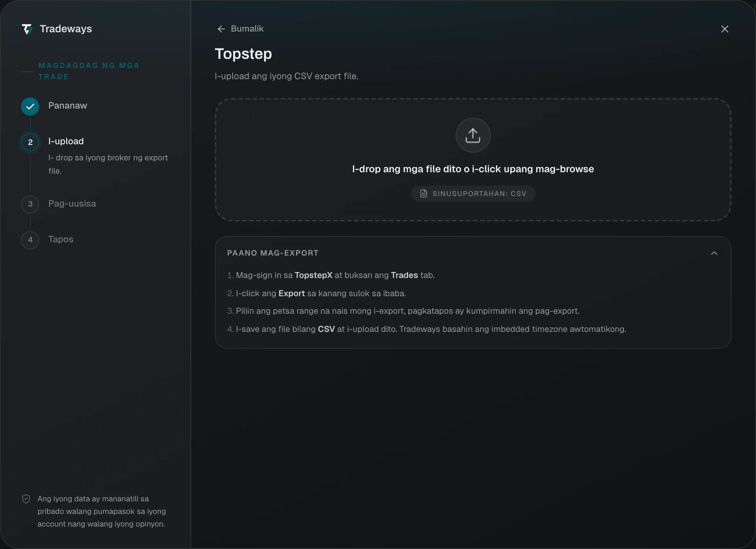Jump to the Tapos step
Screen dimensions: 756x549
61,239
